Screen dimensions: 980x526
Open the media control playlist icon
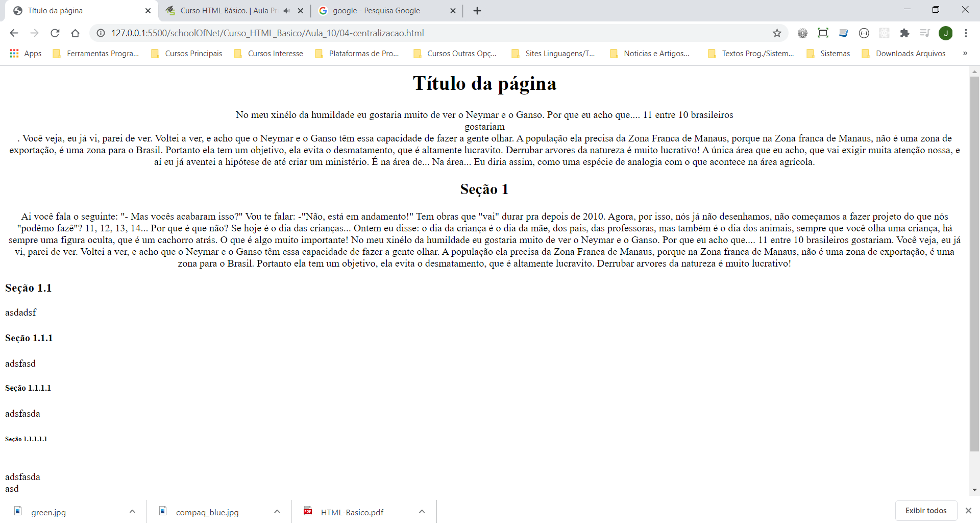925,33
